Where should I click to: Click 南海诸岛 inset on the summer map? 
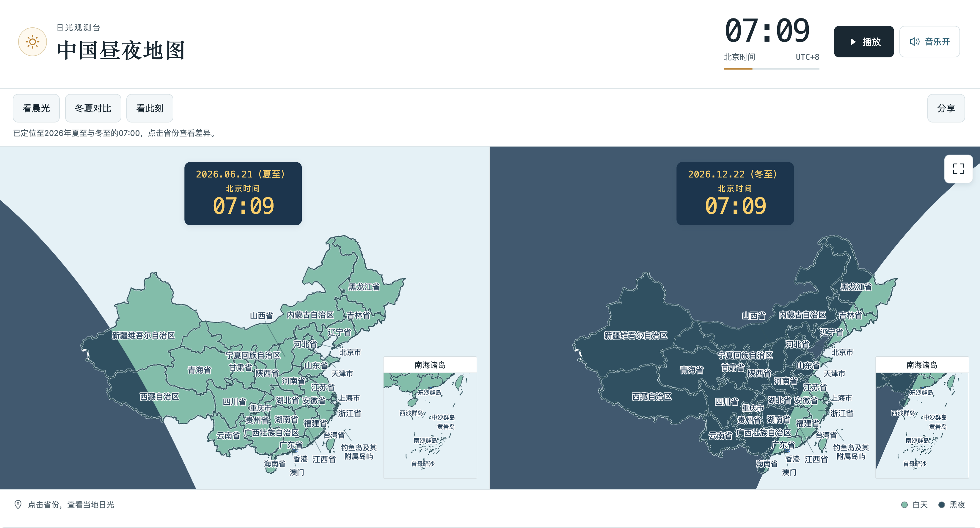pyautogui.click(x=430, y=417)
